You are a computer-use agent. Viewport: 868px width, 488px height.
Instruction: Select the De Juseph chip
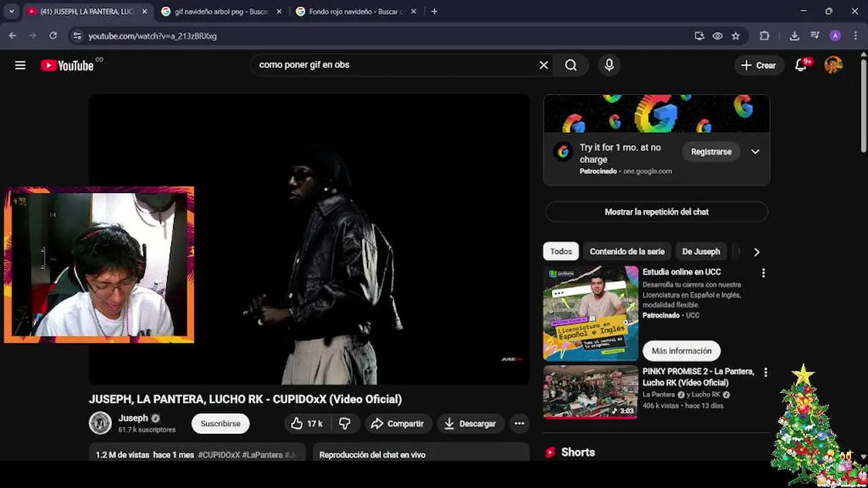pos(701,251)
